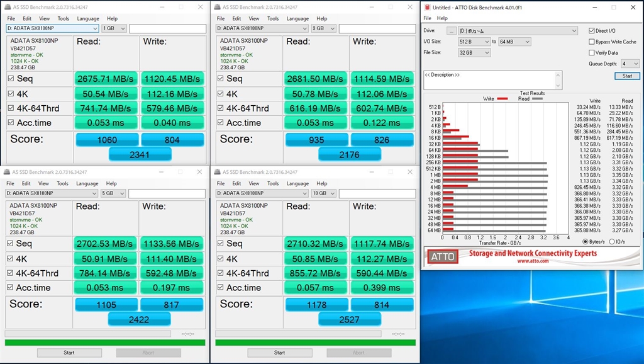Image resolution: width=644 pixels, height=364 pixels.
Task: Open the Tools menu in the 1 GB AS SSD window
Action: pos(64,18)
